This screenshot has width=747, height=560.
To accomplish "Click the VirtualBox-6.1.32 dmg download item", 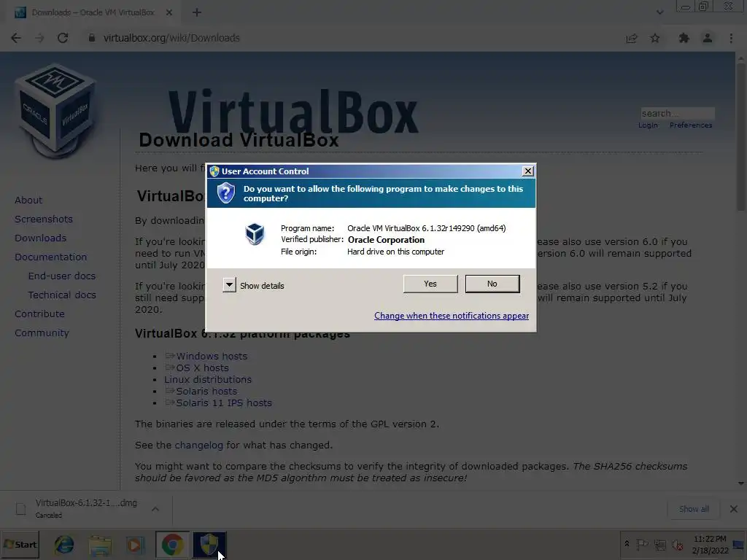I will (x=86, y=508).
